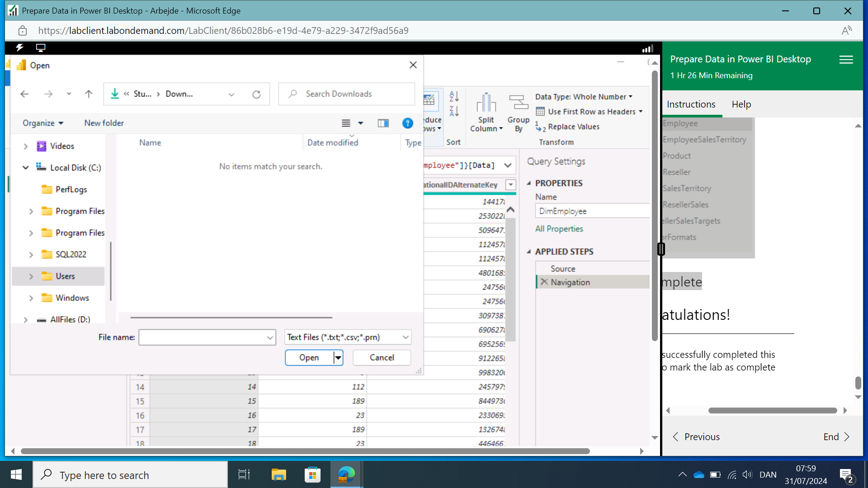Click the Open dialog file list scrollbar

tap(231, 318)
